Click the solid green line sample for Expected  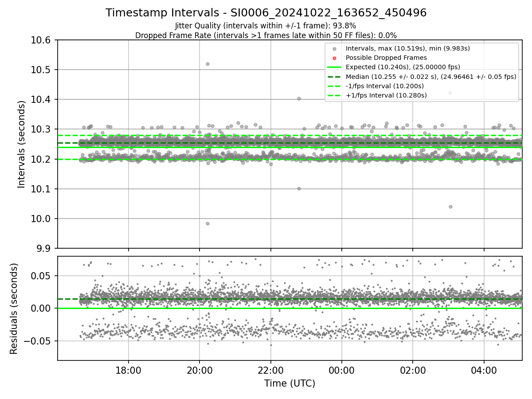click(x=334, y=67)
